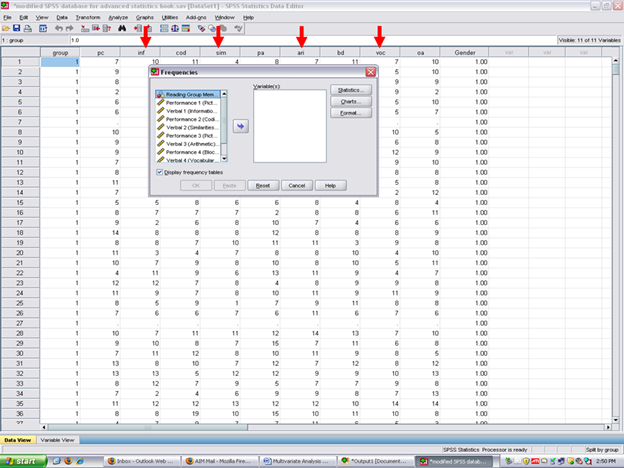Viewport: 624px width, 468px height.
Task: Open the Windows Start menu
Action: pyautogui.click(x=22, y=461)
